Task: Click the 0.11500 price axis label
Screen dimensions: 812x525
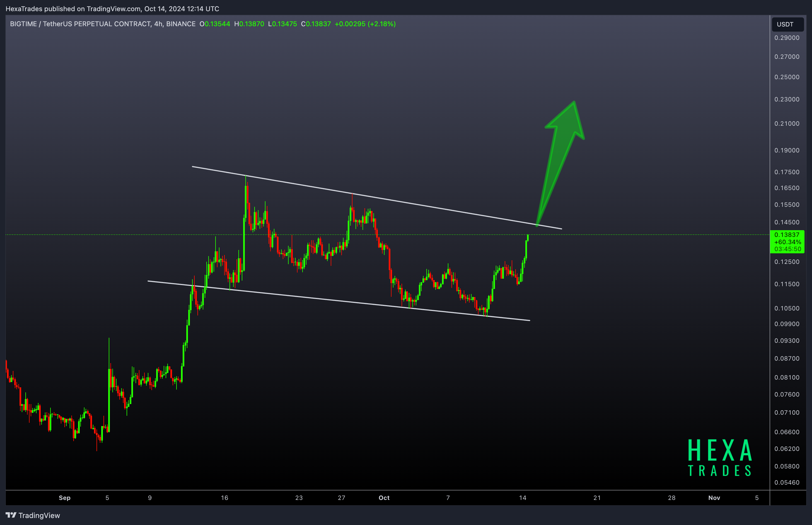Action: point(787,284)
